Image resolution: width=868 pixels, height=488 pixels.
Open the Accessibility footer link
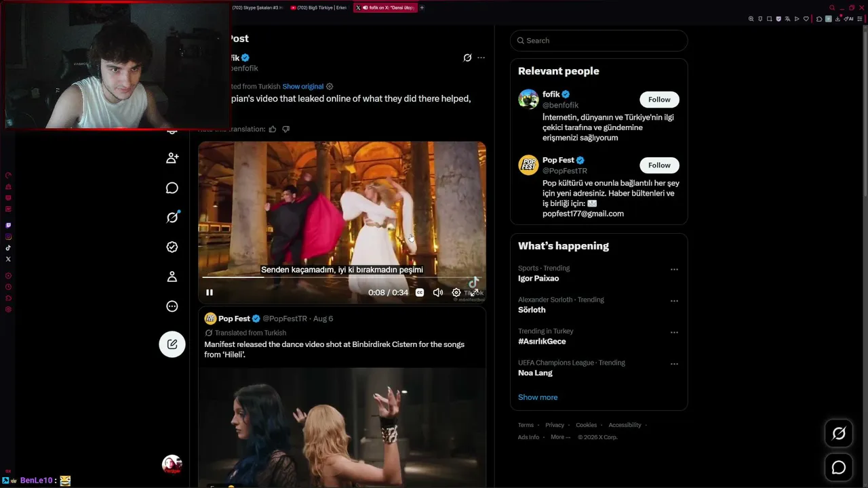point(625,425)
